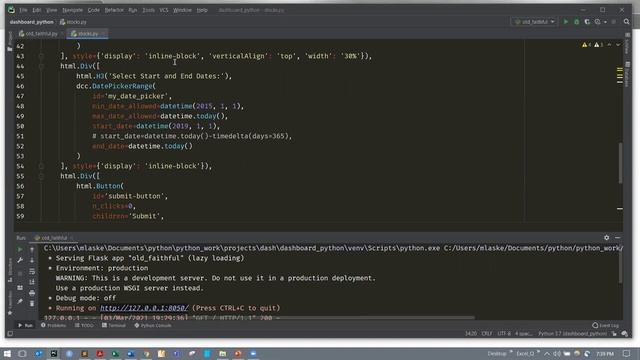This screenshot has height=360, width=640.
Task: Click line 51 commented start_date code
Action: [192, 136]
